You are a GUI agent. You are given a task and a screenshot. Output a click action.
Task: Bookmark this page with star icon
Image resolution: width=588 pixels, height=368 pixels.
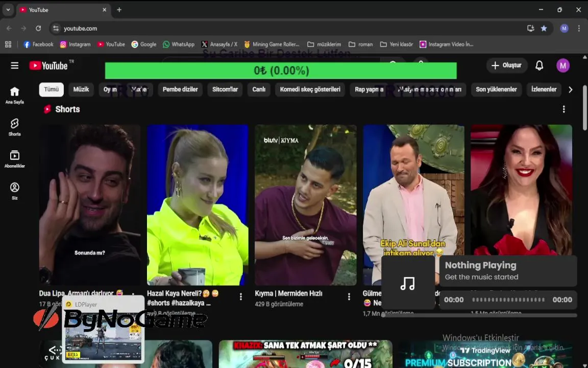(x=544, y=28)
